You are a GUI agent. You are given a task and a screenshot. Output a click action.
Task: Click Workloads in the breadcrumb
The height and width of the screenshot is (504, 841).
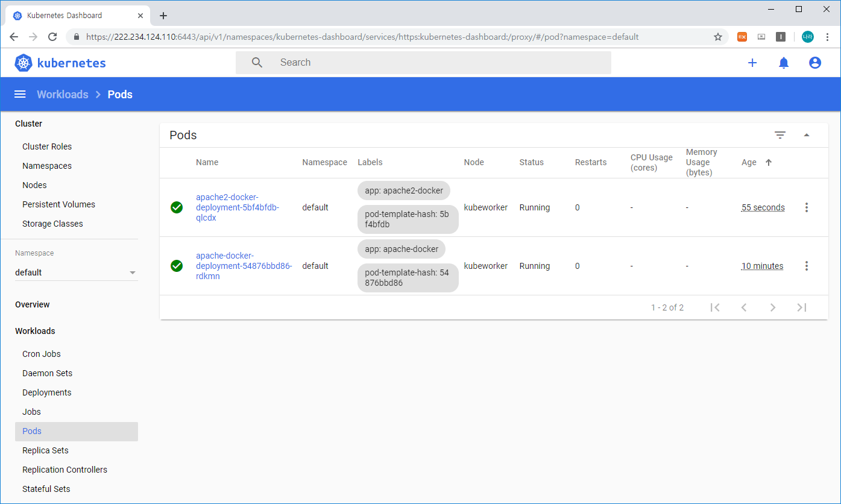(x=62, y=95)
